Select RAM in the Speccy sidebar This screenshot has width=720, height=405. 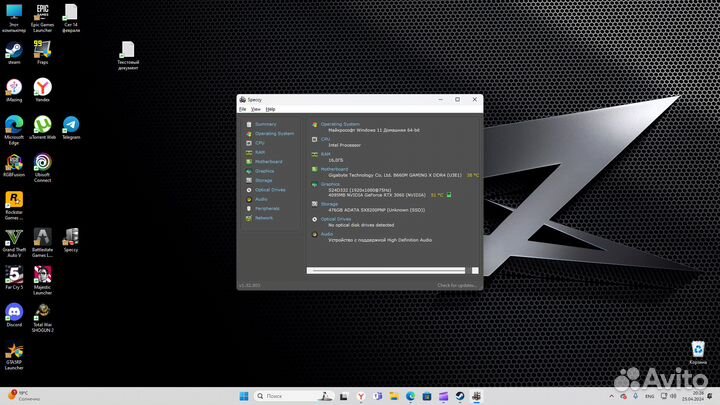(x=260, y=152)
